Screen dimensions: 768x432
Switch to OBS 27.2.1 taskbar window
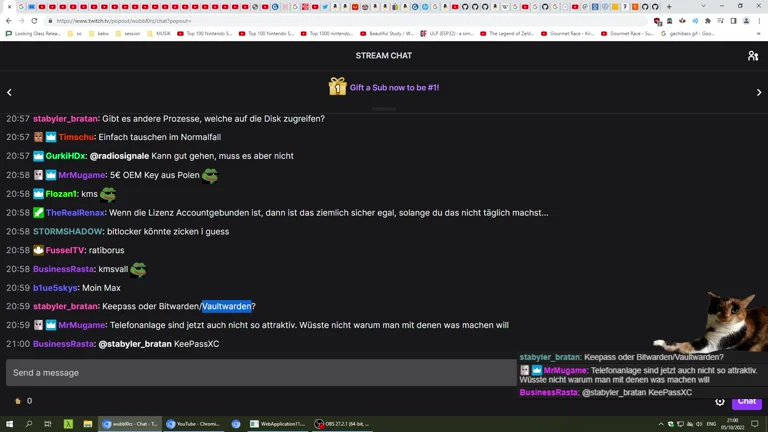342,424
